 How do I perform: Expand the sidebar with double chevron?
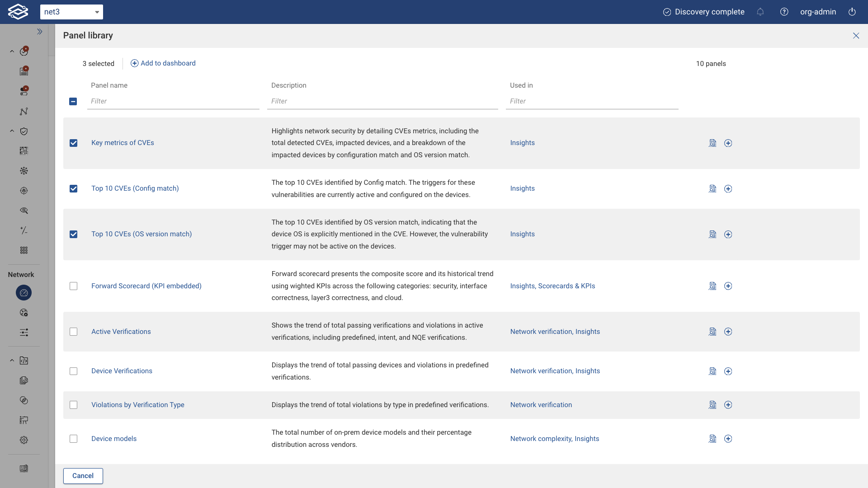(40, 32)
